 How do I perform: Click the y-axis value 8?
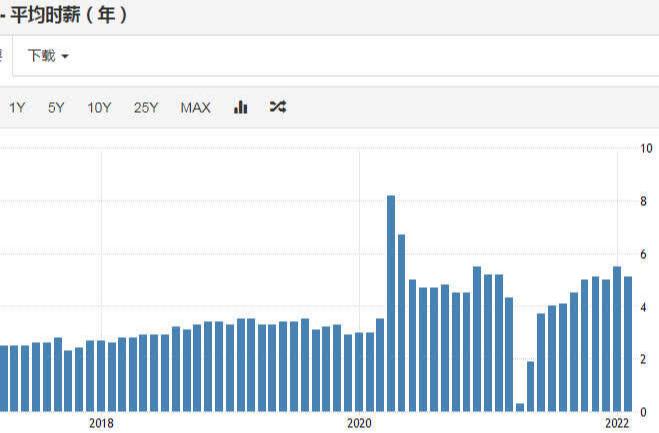[x=646, y=201]
